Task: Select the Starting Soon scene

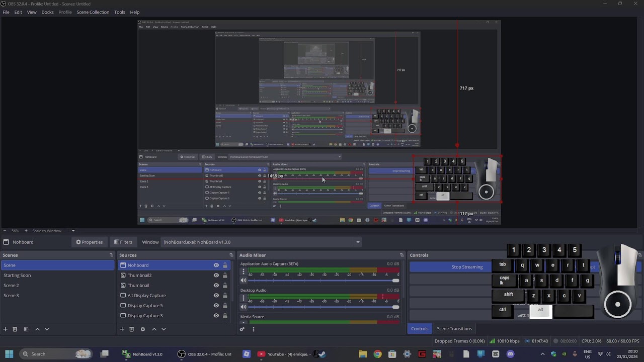Action: (57, 276)
